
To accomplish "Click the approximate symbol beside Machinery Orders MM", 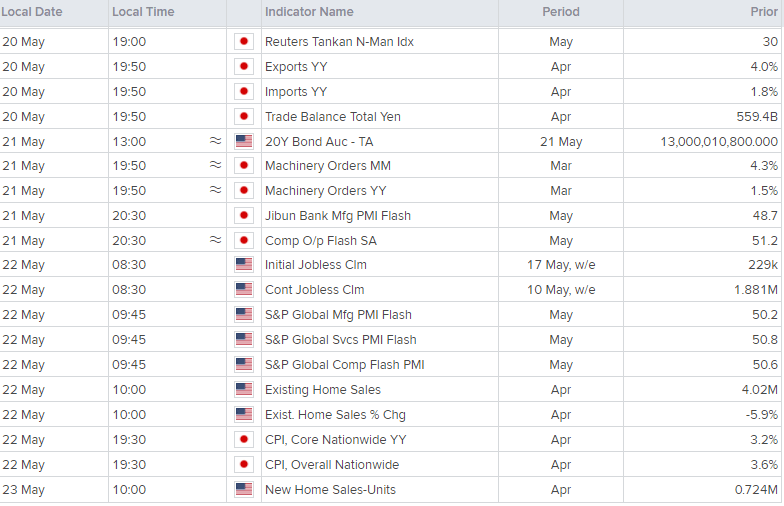I will [x=216, y=164].
